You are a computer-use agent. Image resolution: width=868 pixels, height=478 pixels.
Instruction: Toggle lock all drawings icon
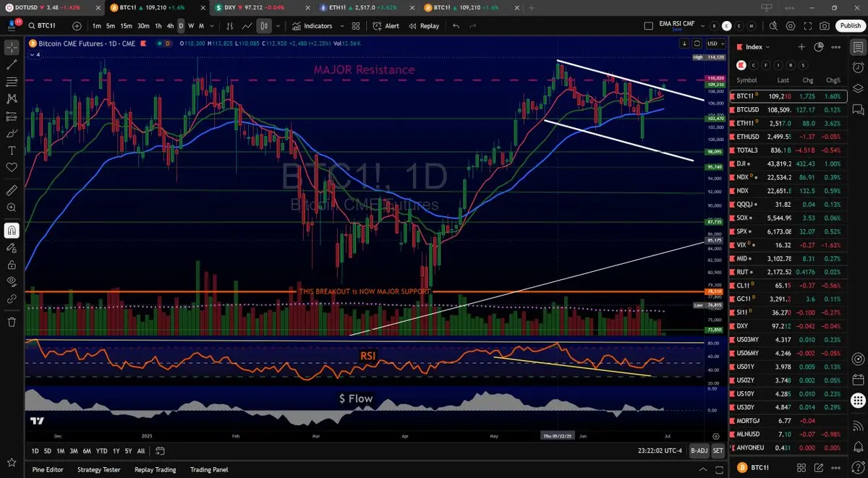[x=12, y=264]
